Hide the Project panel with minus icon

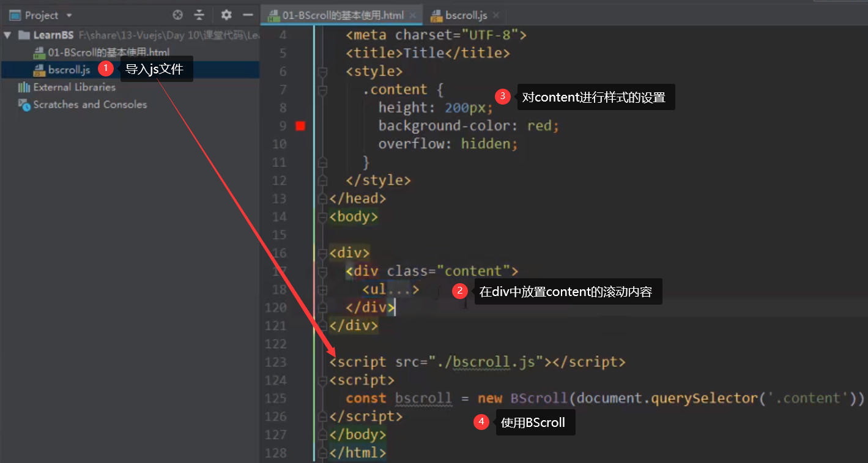pos(248,15)
